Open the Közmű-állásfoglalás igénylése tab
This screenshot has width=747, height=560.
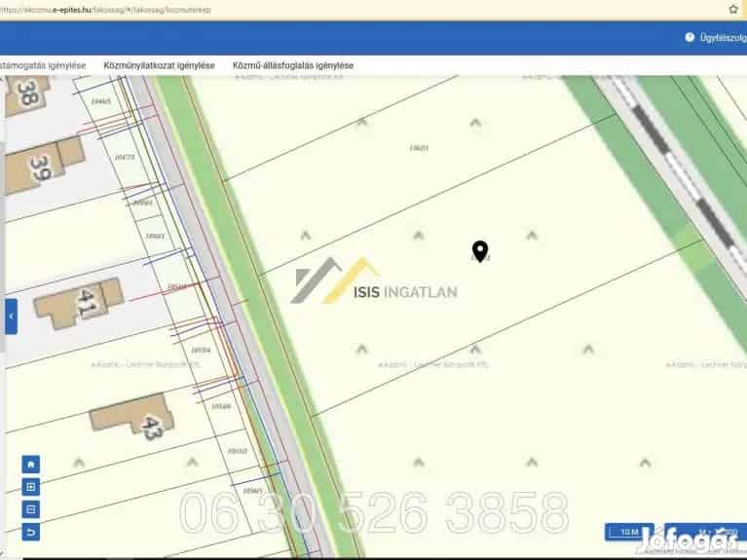[x=293, y=66]
